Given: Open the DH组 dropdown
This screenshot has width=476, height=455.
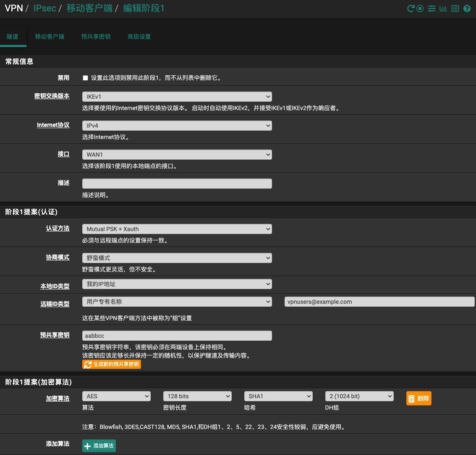Looking at the screenshot, I should tap(359, 396).
